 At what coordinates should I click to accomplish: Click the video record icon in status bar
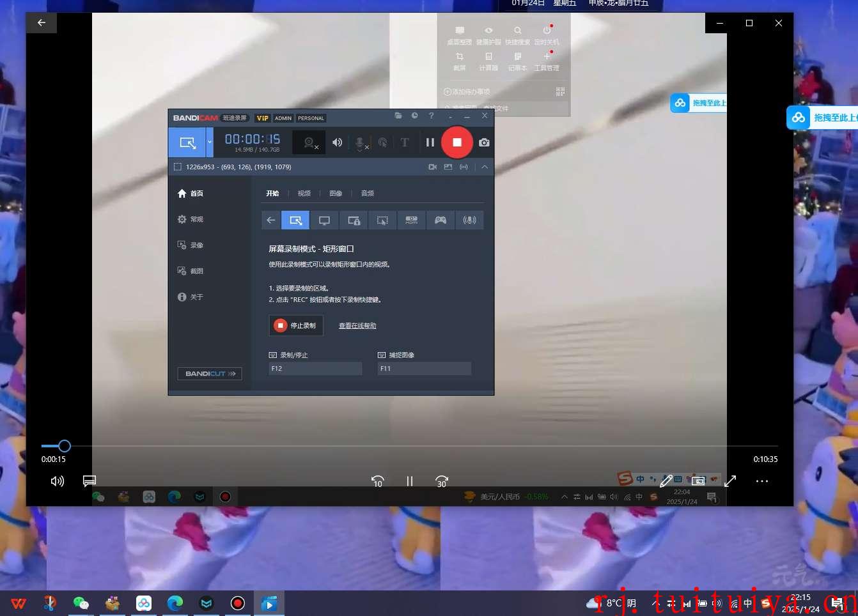[x=433, y=167]
